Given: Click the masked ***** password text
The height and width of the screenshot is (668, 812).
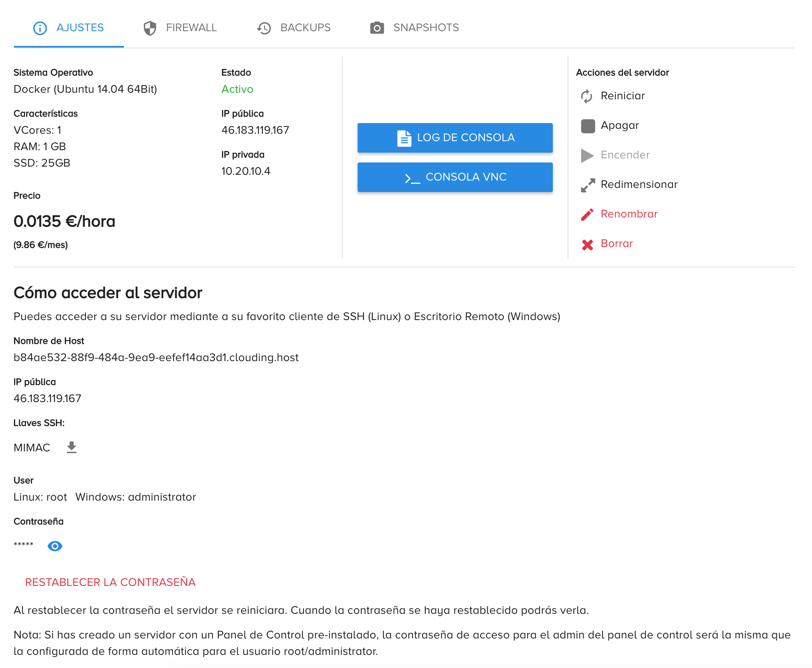Looking at the screenshot, I should (23, 545).
